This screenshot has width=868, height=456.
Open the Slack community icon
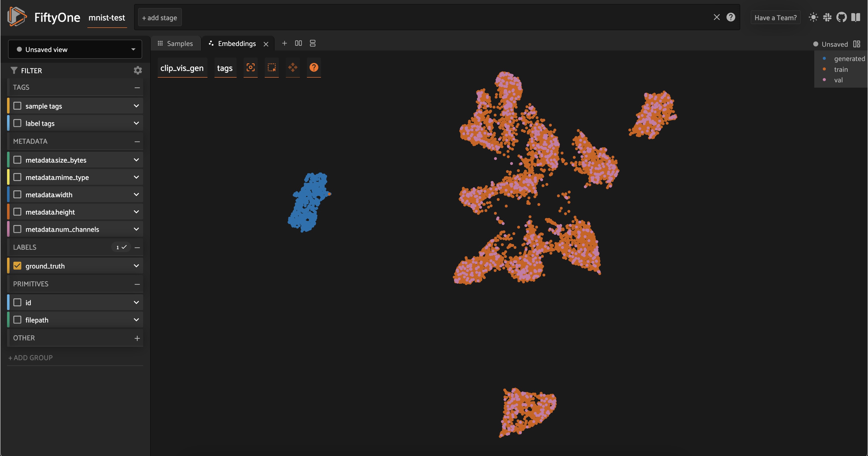click(x=827, y=17)
